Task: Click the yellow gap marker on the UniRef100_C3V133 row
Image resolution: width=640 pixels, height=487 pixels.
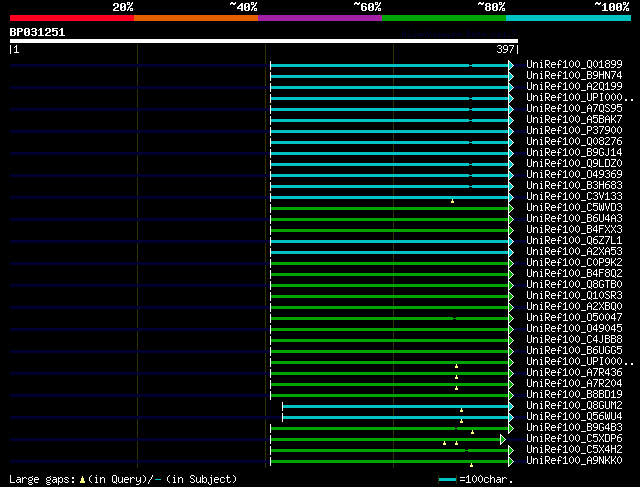Action: pos(452,201)
